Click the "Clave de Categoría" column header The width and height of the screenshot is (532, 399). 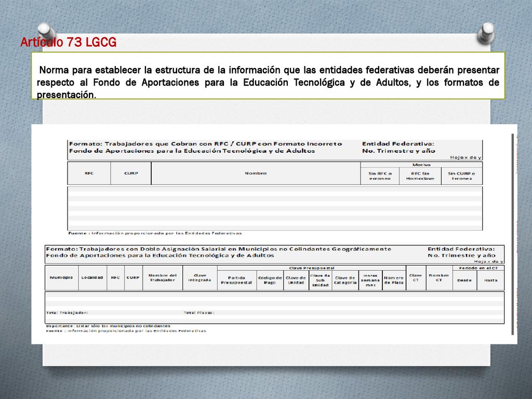(x=345, y=280)
